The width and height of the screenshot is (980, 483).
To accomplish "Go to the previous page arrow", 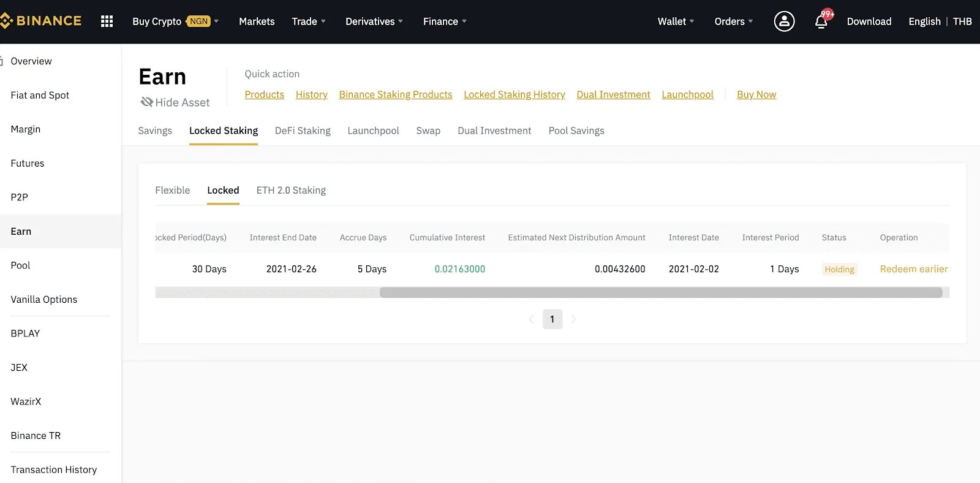I will click(531, 319).
